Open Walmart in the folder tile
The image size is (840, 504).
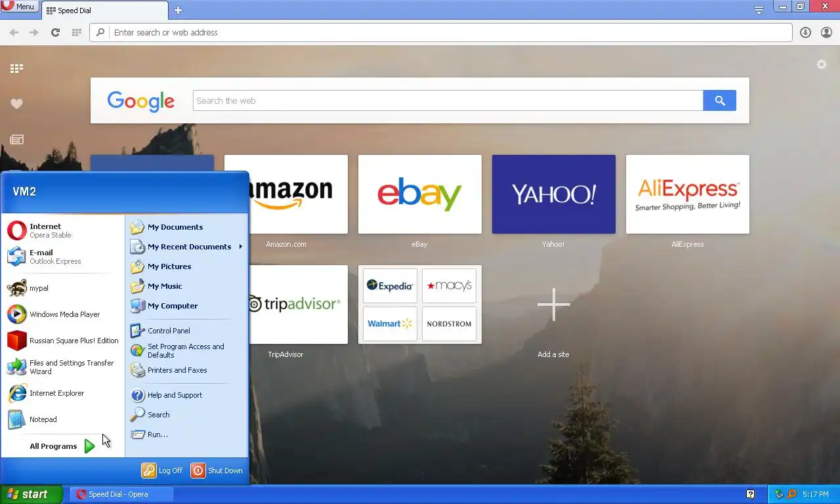(390, 324)
